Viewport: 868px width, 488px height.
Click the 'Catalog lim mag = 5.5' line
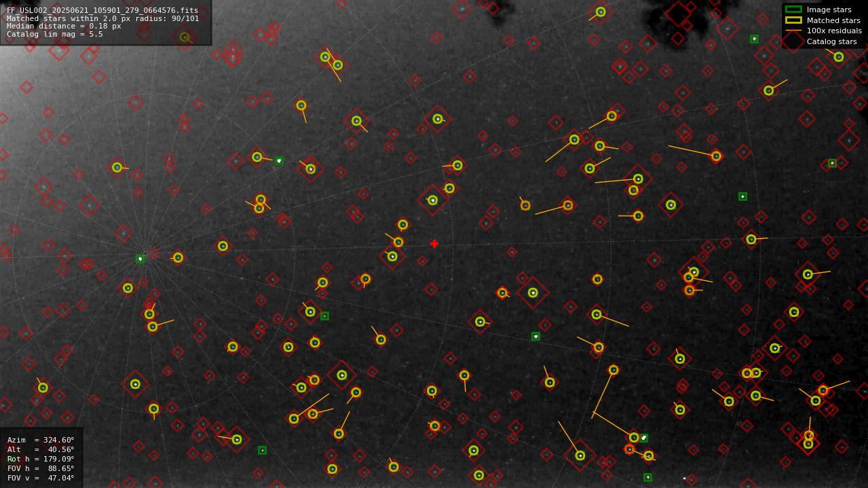point(55,34)
